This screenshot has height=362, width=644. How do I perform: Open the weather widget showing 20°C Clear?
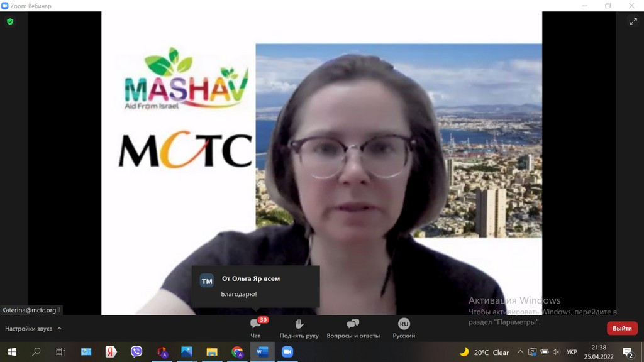click(484, 352)
